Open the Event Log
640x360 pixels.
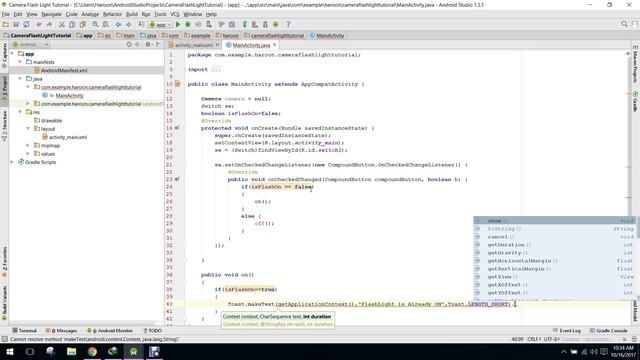(567, 331)
